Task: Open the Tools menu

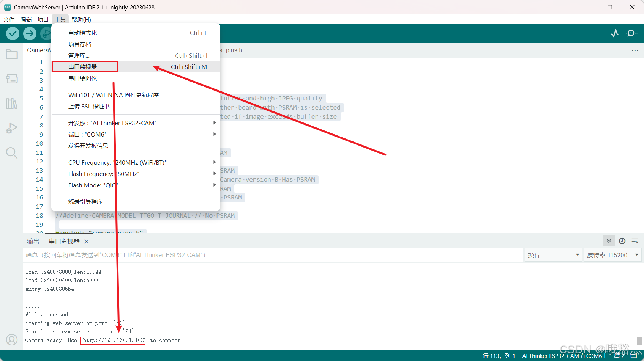Action: (x=60, y=19)
